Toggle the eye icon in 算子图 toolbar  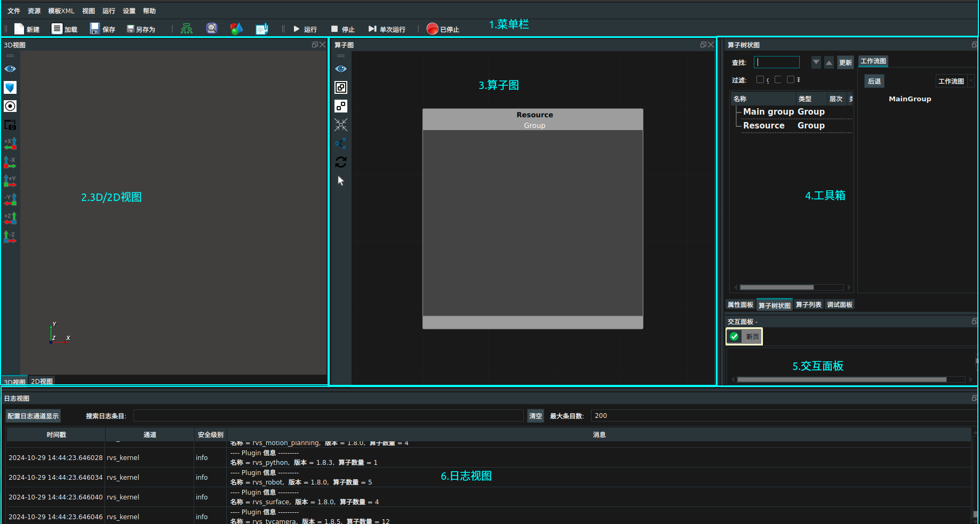[341, 69]
